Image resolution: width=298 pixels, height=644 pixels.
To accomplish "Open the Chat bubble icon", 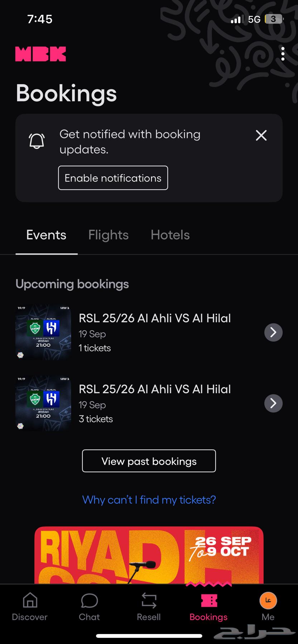I will (x=89, y=601).
